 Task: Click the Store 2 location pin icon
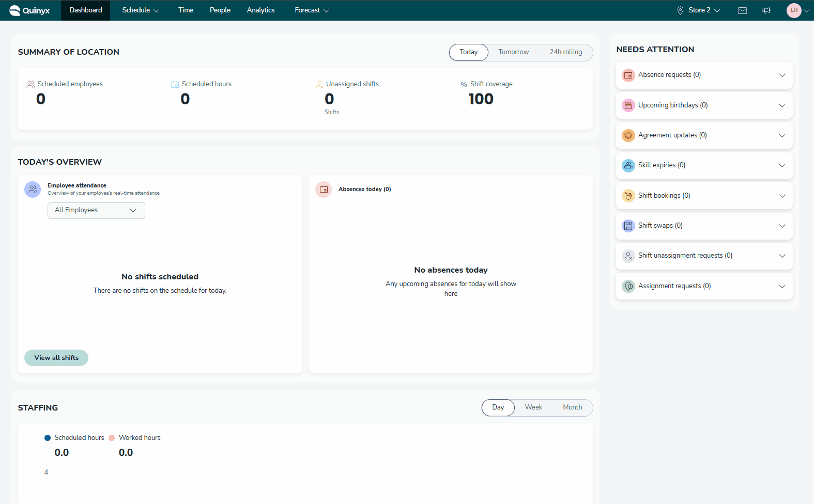[680, 10]
